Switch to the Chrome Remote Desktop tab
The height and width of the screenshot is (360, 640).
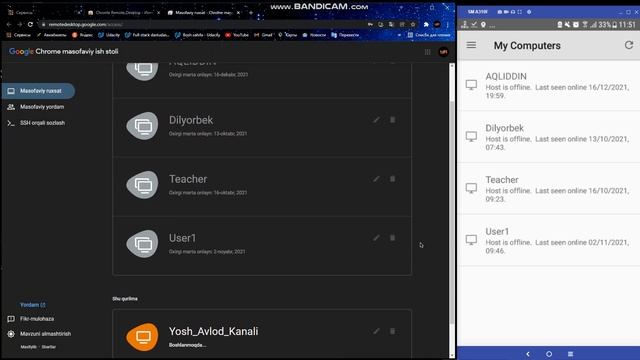(x=124, y=13)
